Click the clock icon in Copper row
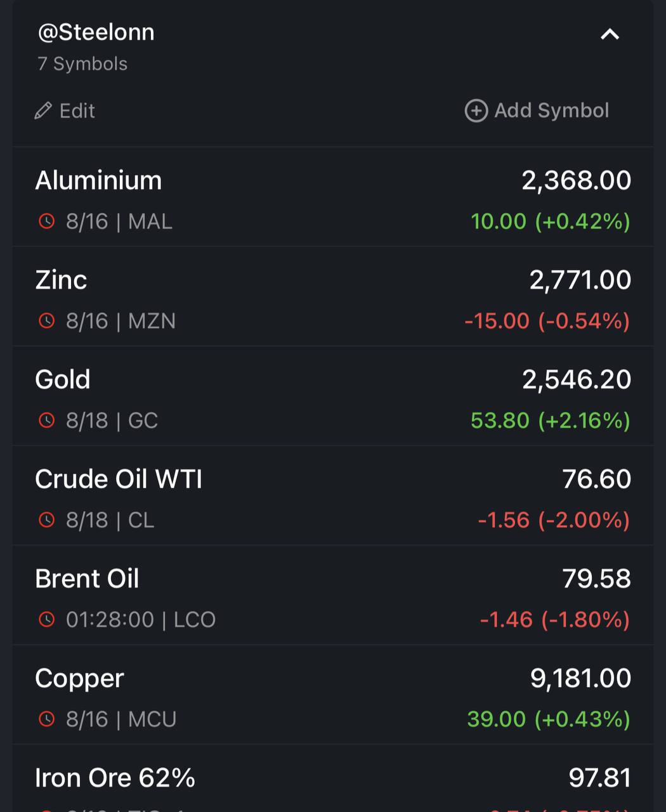 pyautogui.click(x=47, y=719)
